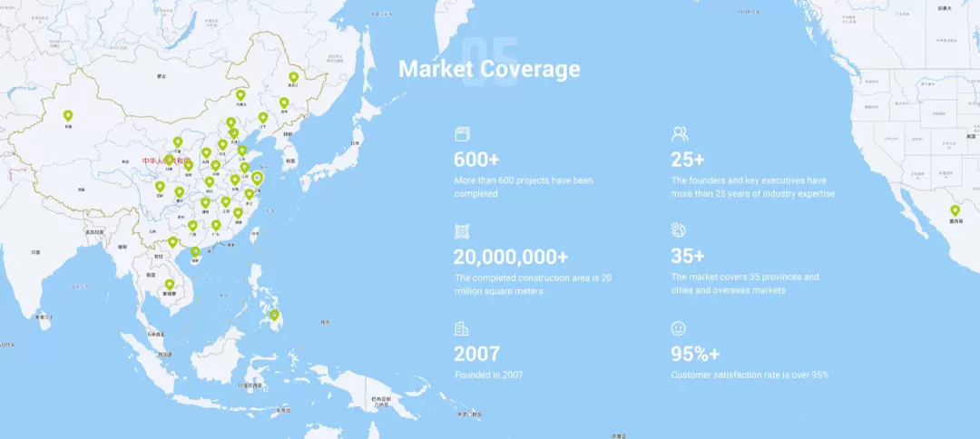This screenshot has width=980, height=439.
Task: Click the Hainan island map pin
Action: point(195,251)
